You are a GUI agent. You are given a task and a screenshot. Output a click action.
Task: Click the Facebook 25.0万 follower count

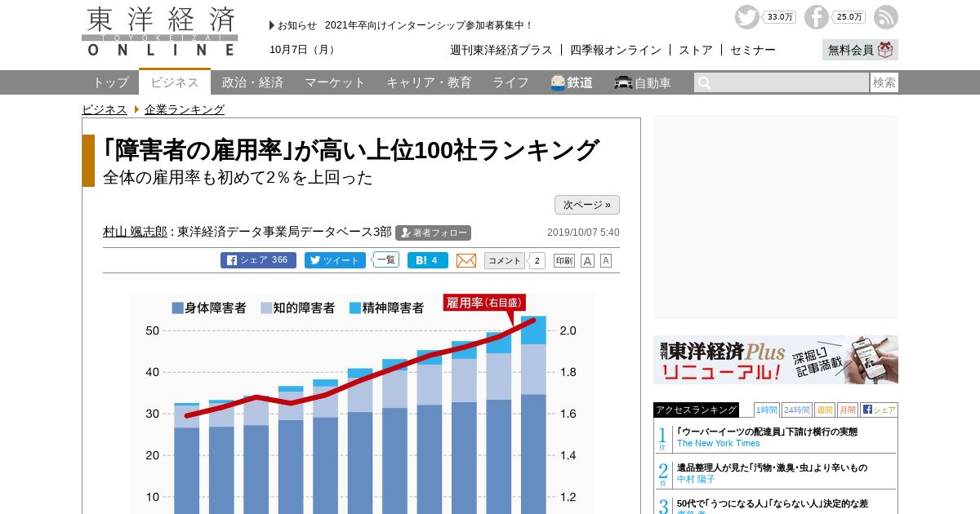849,17
